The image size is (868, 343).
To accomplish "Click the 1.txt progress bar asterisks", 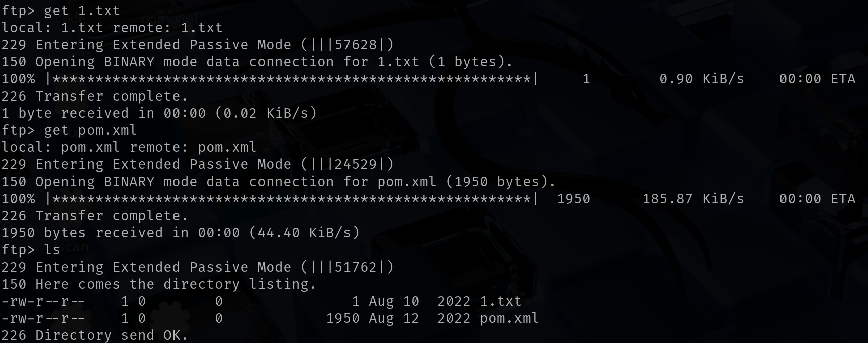I will tap(292, 79).
